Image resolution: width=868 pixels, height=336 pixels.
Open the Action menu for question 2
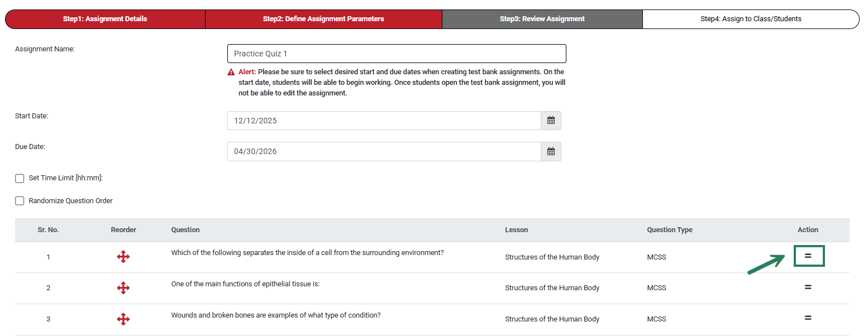808,287
